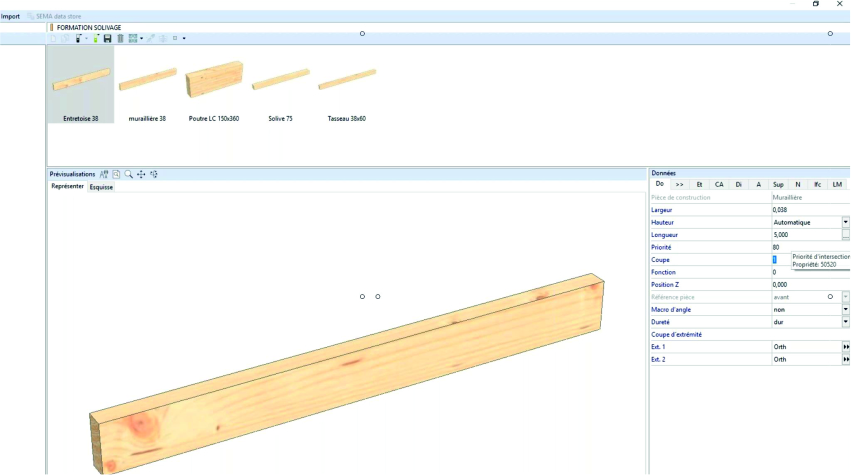This screenshot has width=851, height=475.
Task: Click the rotate view icon in preview
Action: 154,174
